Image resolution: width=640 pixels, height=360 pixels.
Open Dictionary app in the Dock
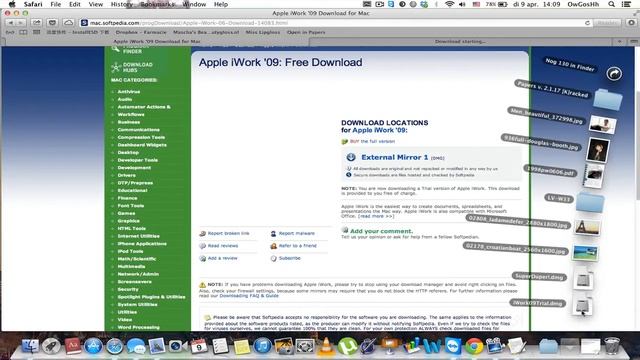[x=73, y=346]
